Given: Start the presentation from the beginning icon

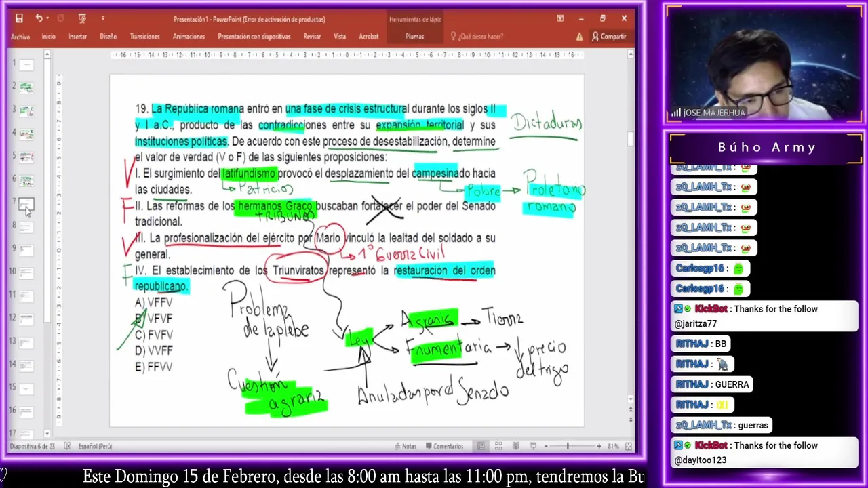Looking at the screenshot, I should (82, 18).
